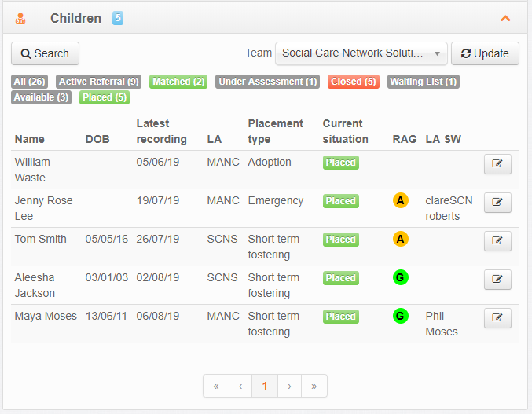Click the name Maya Moses
This screenshot has width=532, height=414.
(46, 316)
